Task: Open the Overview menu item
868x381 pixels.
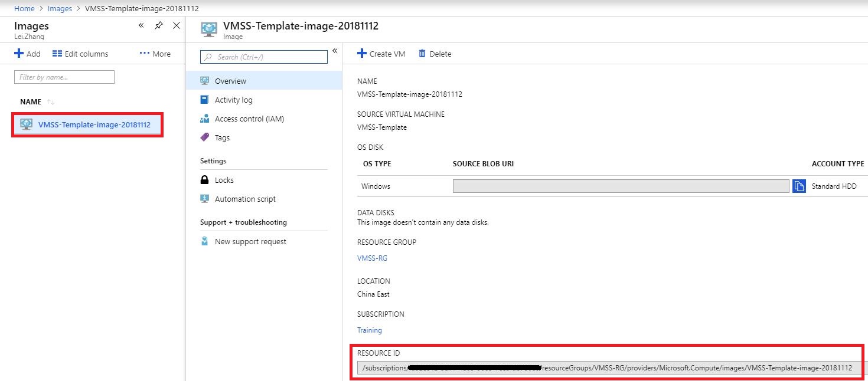Action: tap(264, 81)
